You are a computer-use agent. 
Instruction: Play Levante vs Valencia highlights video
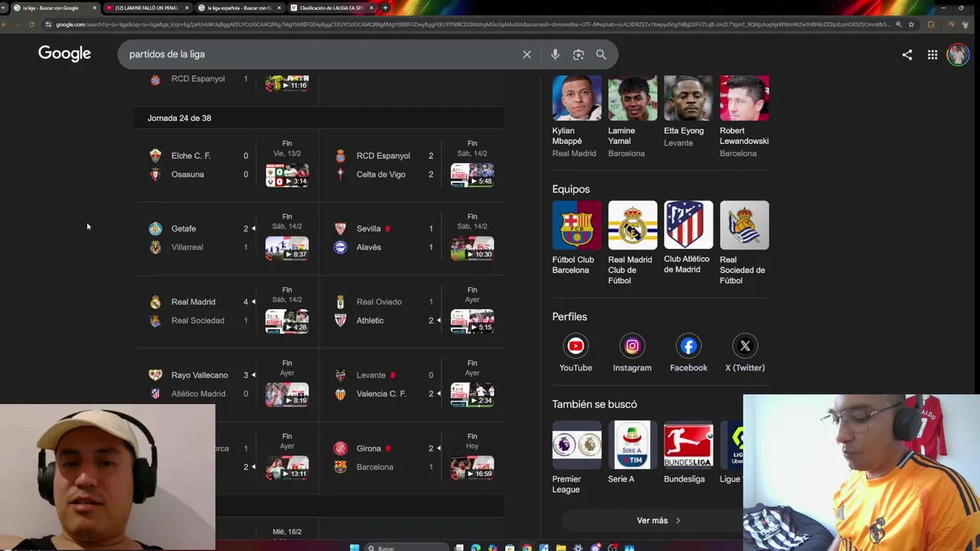(472, 394)
